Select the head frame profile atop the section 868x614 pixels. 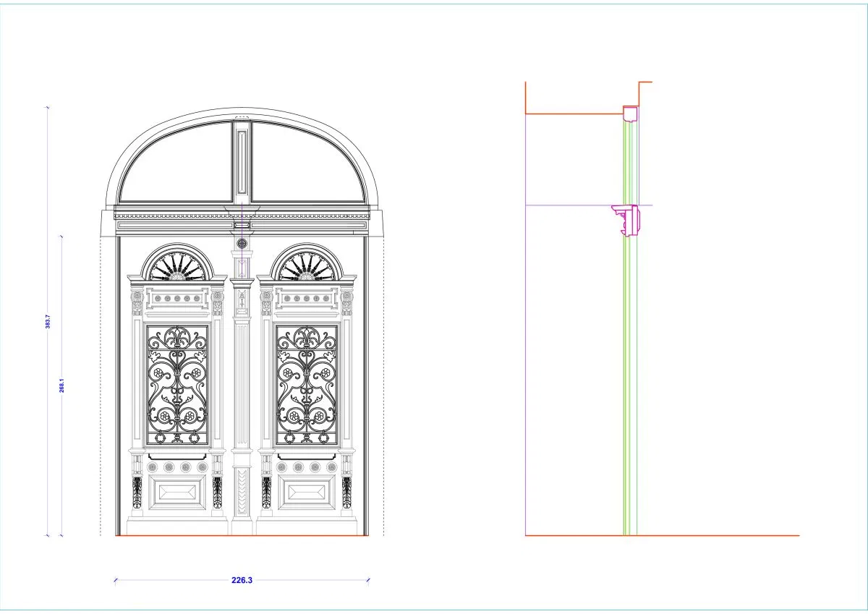[x=631, y=114]
